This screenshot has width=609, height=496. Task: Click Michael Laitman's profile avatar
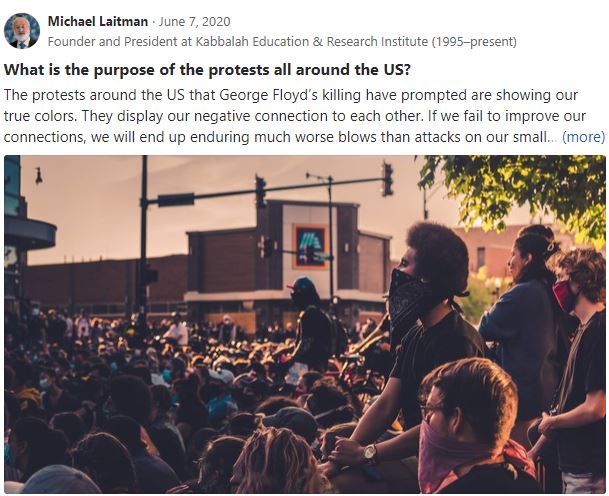[x=22, y=30]
